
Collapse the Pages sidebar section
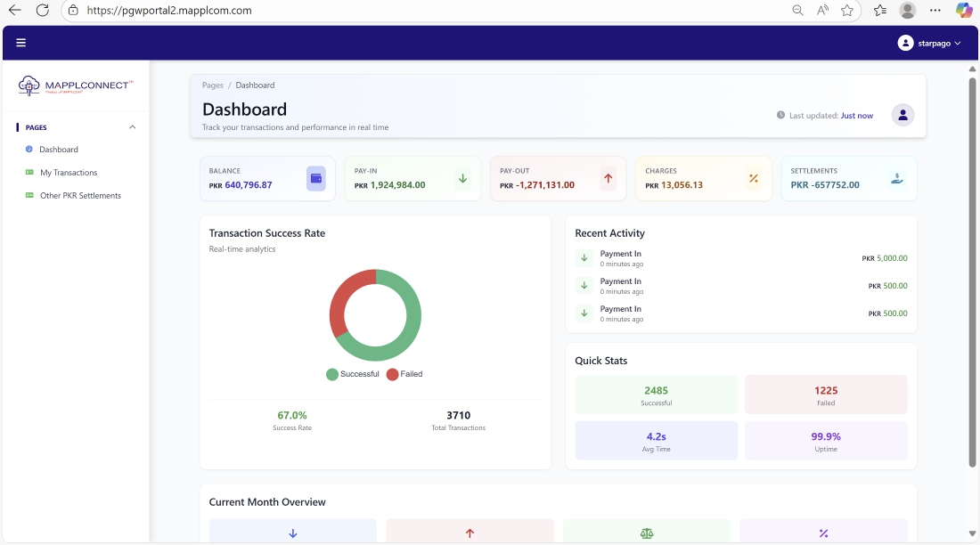pos(132,127)
